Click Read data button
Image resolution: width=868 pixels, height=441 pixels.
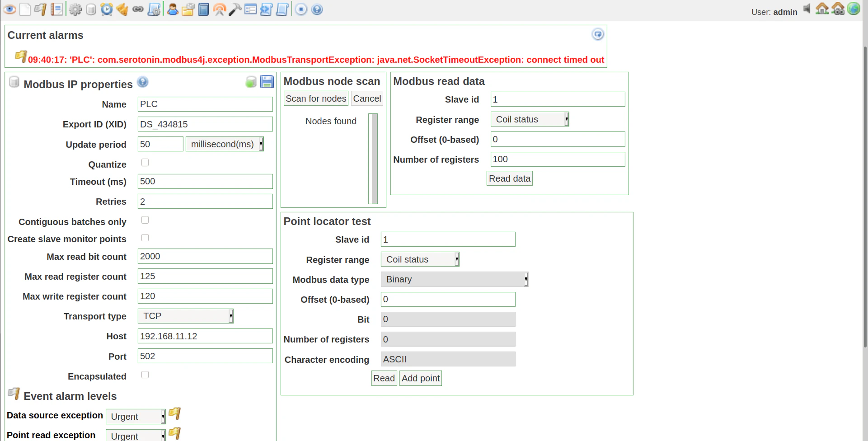(510, 178)
